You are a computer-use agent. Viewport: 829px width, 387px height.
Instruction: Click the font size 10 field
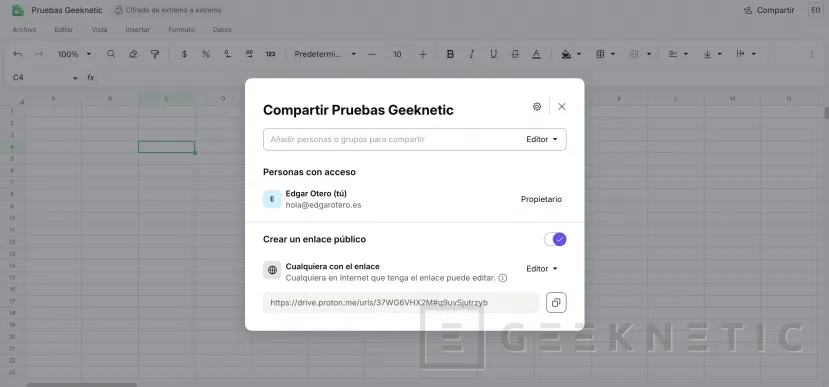tap(397, 54)
